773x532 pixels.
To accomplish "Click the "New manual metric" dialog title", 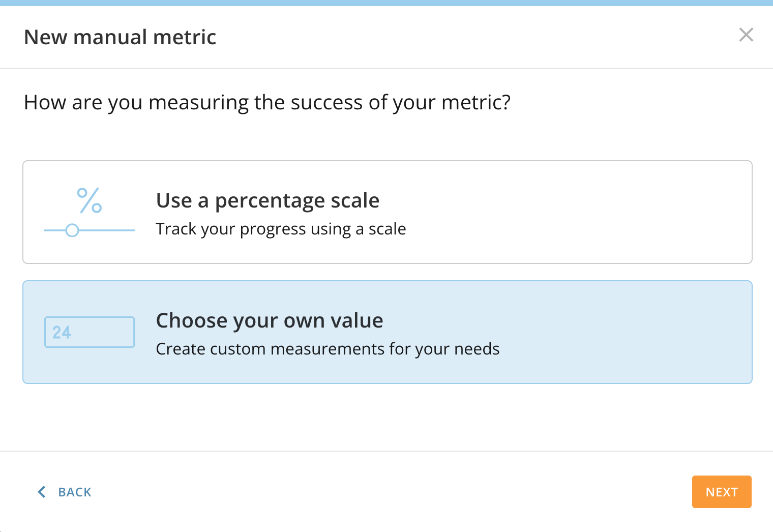I will pyautogui.click(x=120, y=37).
